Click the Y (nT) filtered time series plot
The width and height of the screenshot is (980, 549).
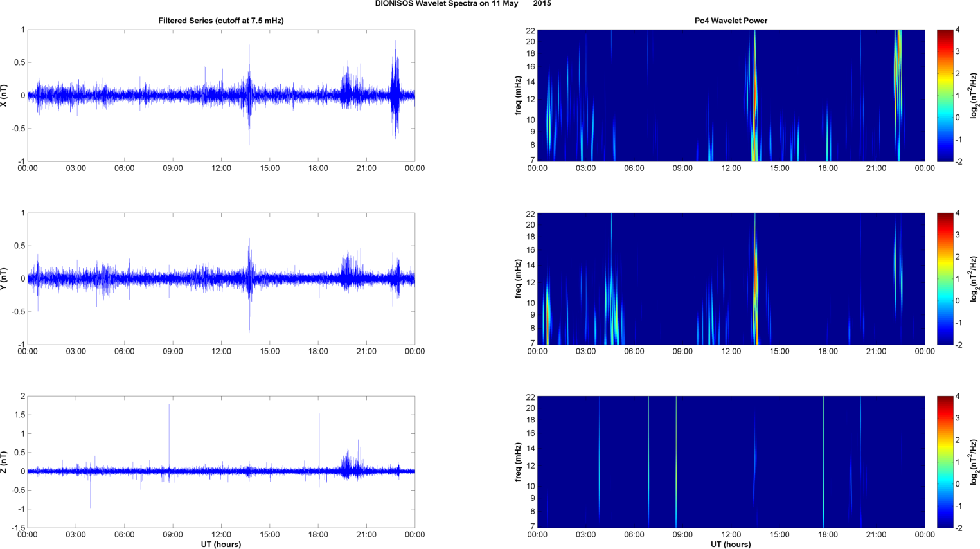pos(221,278)
